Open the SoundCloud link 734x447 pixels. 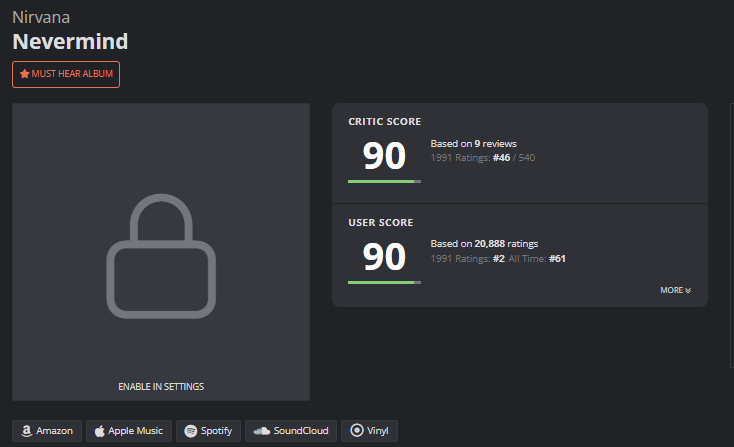point(291,431)
